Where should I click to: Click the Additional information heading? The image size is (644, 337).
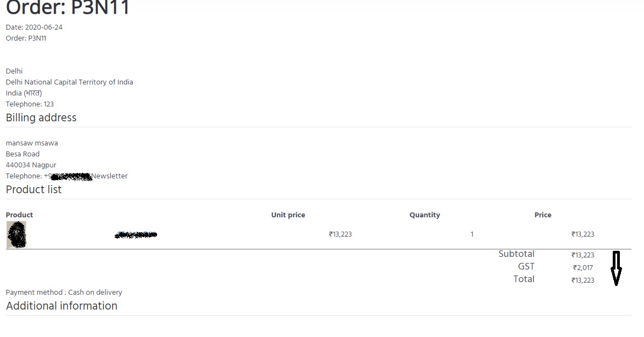[x=61, y=306]
